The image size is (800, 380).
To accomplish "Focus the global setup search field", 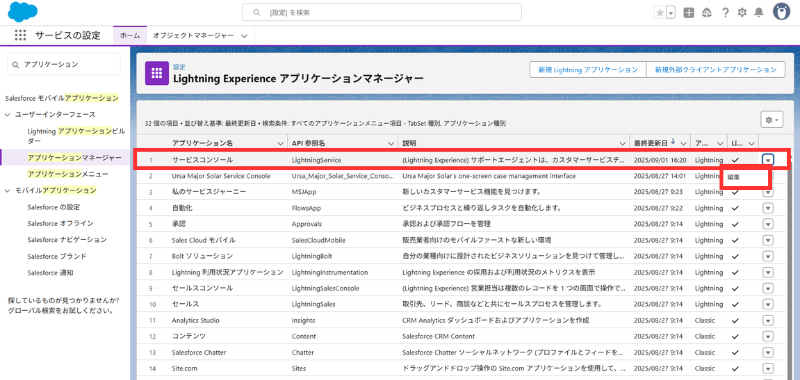I will (x=382, y=12).
